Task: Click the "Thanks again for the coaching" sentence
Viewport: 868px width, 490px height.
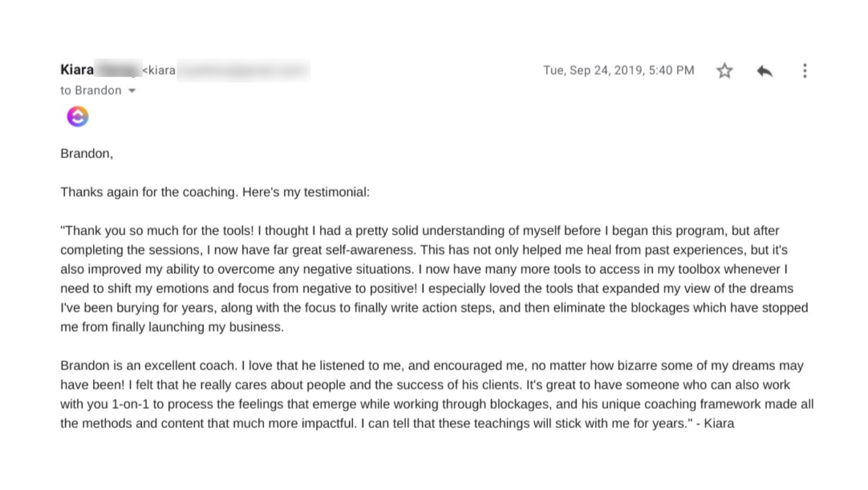Action: [149, 192]
